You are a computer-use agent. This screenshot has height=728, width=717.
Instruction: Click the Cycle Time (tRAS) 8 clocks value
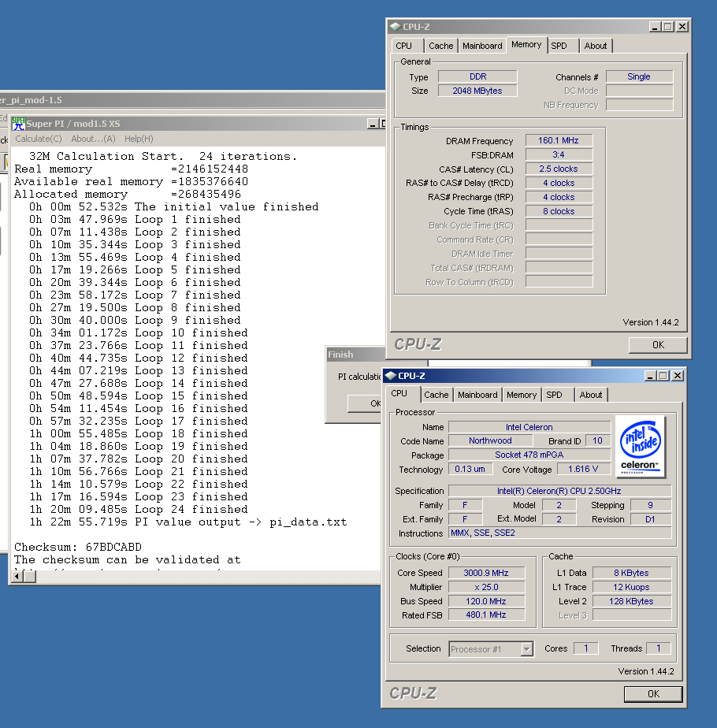point(559,211)
